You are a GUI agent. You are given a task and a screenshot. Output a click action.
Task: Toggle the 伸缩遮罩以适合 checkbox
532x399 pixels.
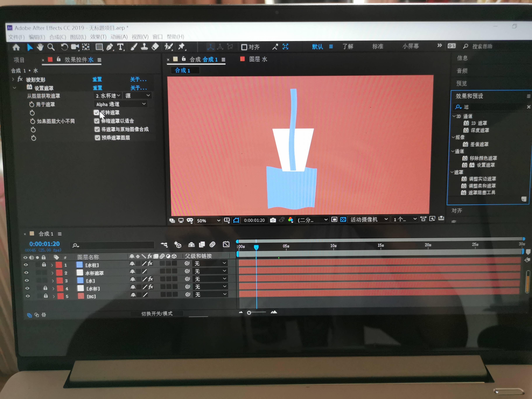click(97, 121)
